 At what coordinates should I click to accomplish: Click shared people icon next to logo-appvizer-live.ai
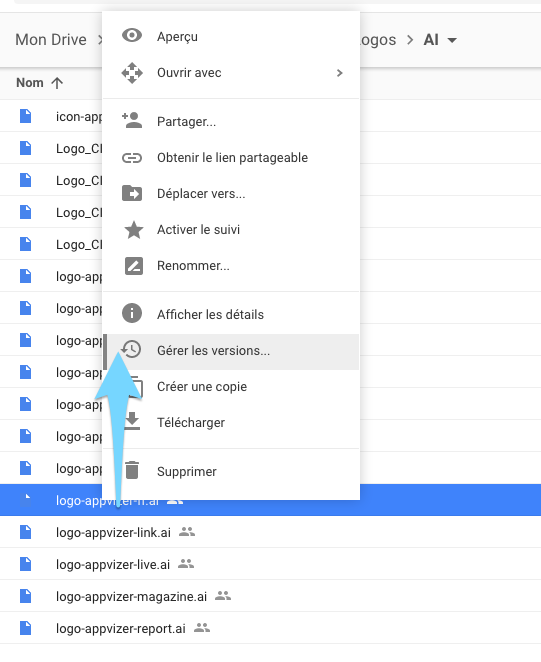point(186,564)
